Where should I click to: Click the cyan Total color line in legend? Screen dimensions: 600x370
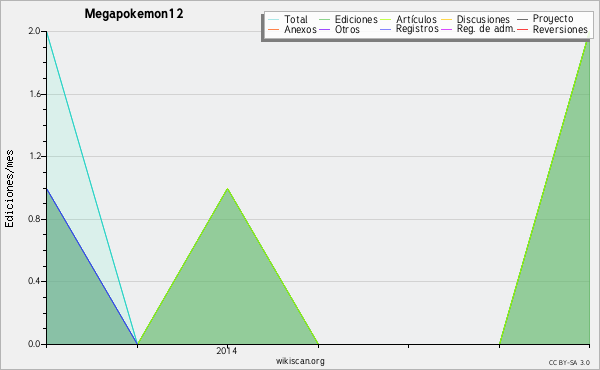(x=274, y=20)
